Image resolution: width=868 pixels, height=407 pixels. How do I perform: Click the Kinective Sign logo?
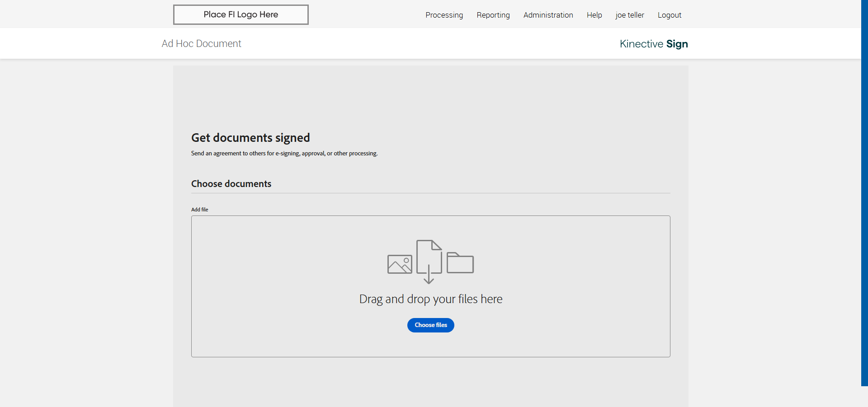[653, 44]
